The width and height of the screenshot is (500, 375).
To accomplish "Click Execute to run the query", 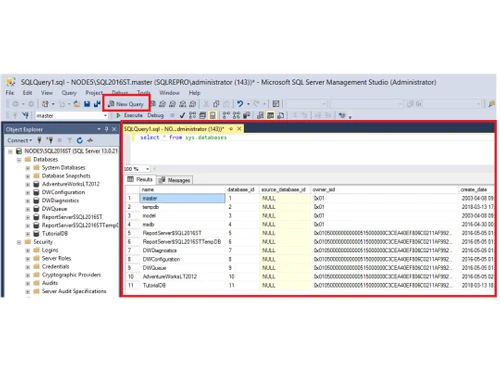I will pyautogui.click(x=129, y=115).
